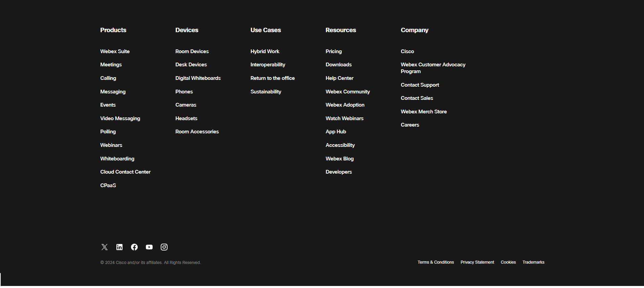Click Video Messaging in Products

(x=120, y=118)
